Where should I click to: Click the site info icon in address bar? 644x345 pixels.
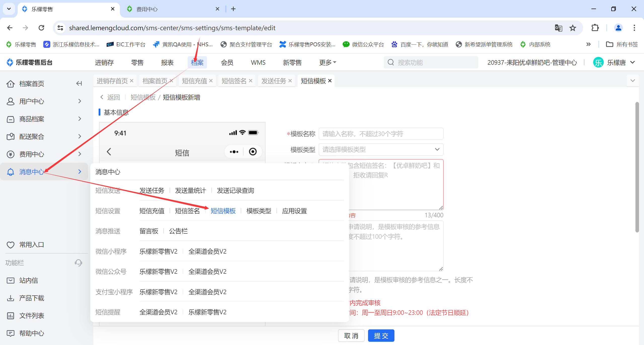[x=60, y=28]
